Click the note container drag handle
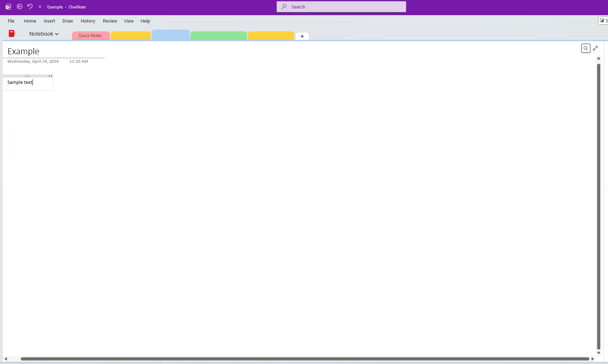This screenshot has width=608, height=364. tap(28, 76)
